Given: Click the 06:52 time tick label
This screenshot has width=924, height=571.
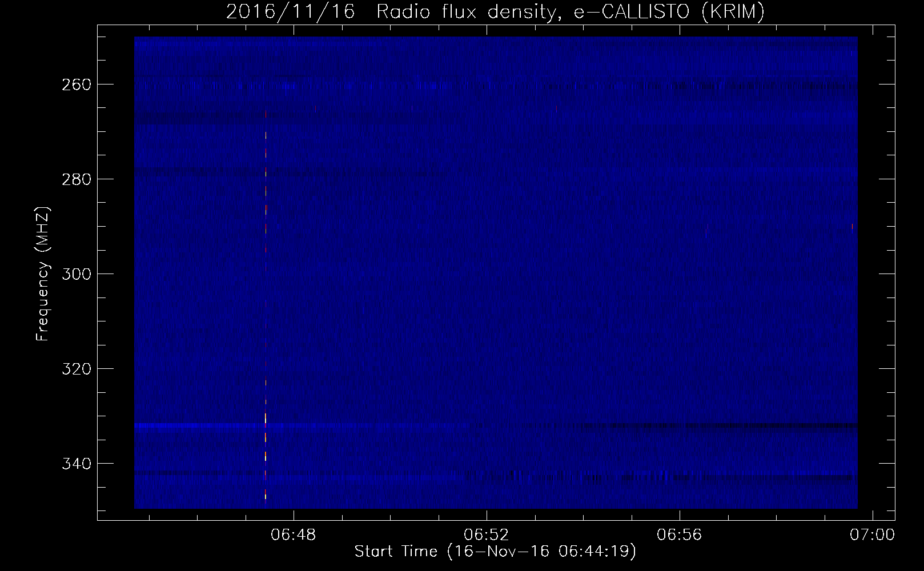Looking at the screenshot, I should [x=487, y=535].
